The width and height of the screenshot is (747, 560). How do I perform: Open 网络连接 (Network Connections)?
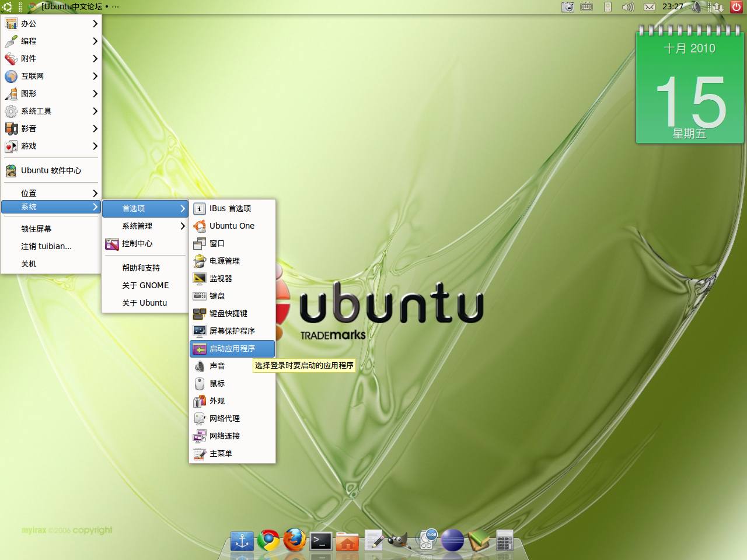click(x=232, y=436)
